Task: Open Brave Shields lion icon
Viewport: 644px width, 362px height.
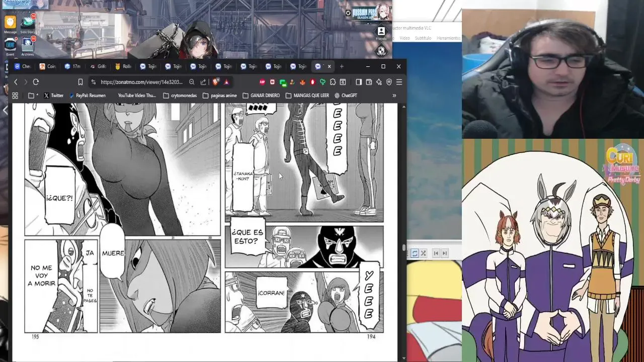Action: click(215, 82)
